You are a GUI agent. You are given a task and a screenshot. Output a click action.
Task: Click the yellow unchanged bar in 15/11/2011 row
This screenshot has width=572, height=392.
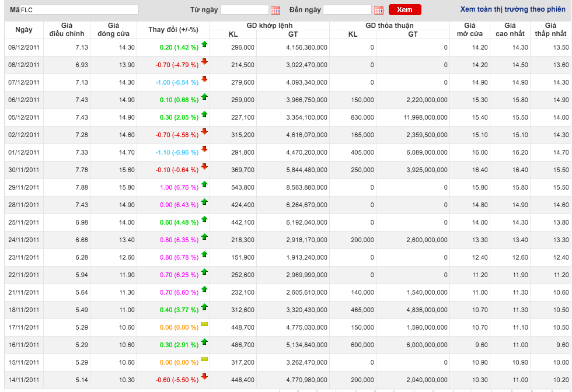[204, 359]
